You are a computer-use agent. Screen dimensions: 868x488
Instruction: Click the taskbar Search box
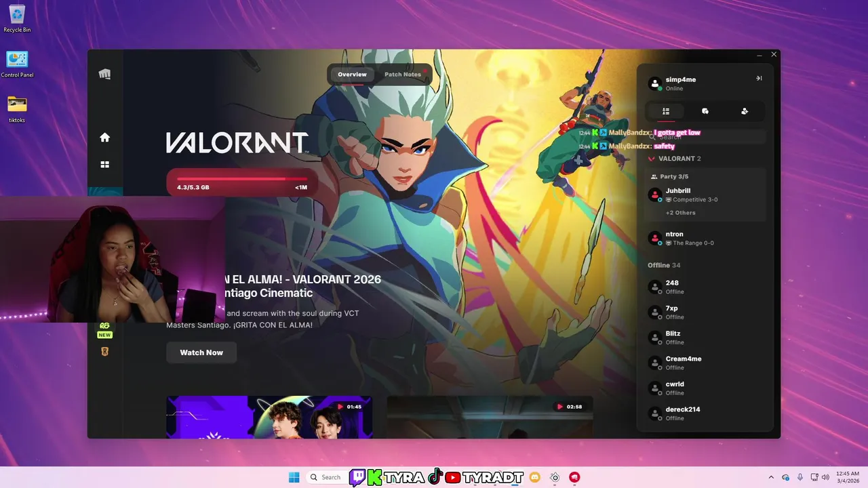(325, 477)
